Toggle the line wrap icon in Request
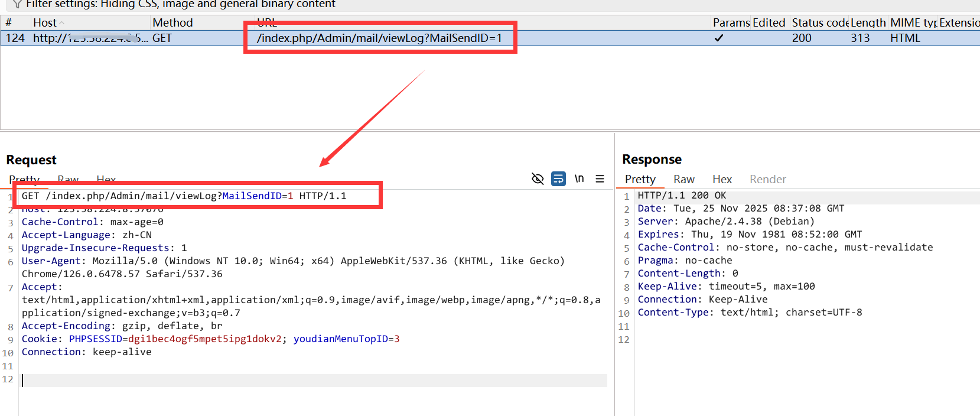This screenshot has height=416, width=980. [x=558, y=178]
